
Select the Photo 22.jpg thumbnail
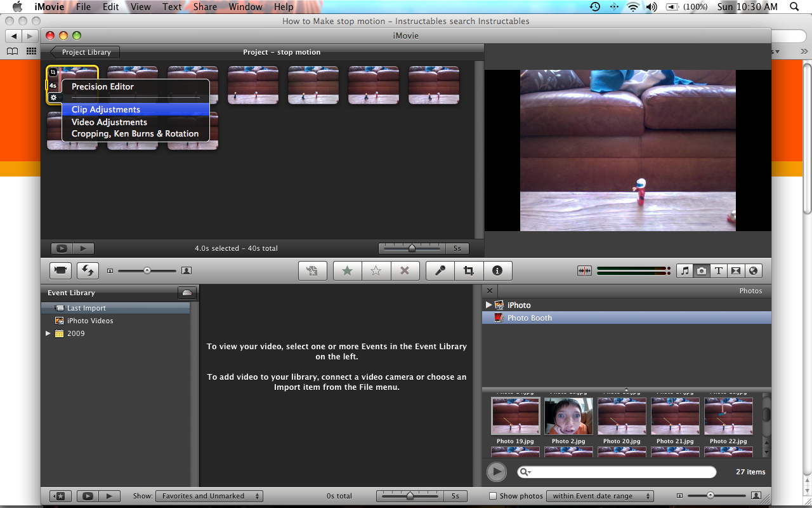coord(728,416)
